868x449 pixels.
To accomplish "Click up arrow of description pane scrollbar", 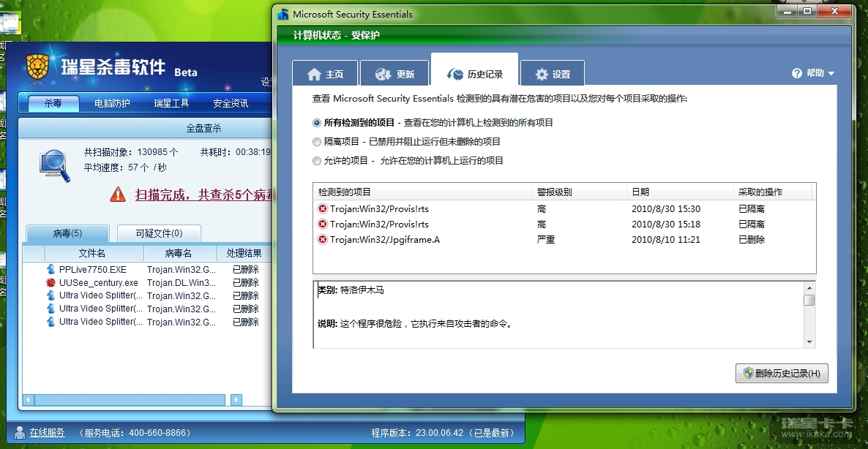I will coord(809,288).
